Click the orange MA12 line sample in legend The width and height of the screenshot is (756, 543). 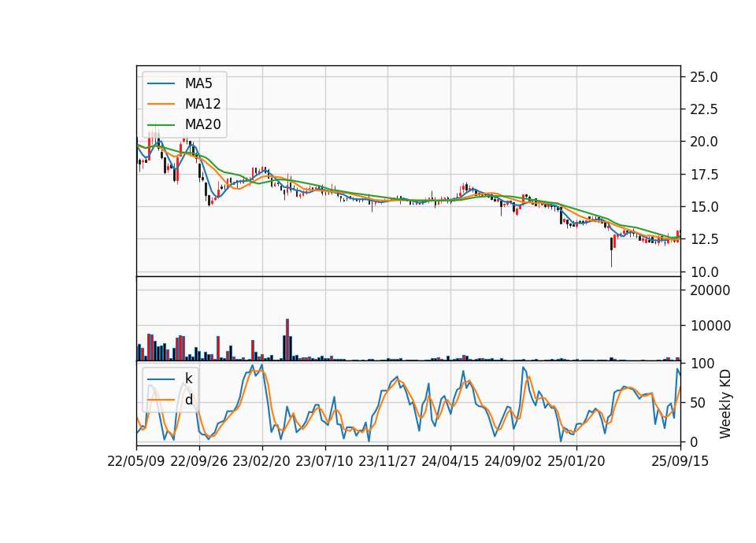pos(161,104)
